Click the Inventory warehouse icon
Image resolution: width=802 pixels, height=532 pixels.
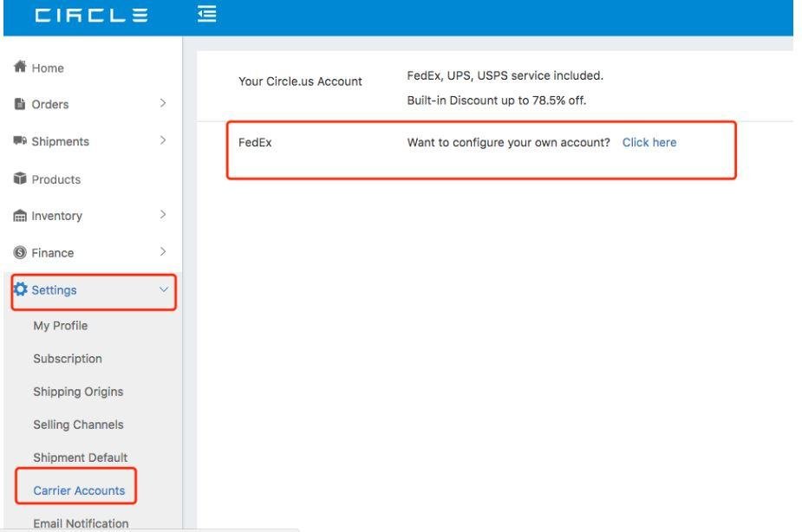point(21,217)
